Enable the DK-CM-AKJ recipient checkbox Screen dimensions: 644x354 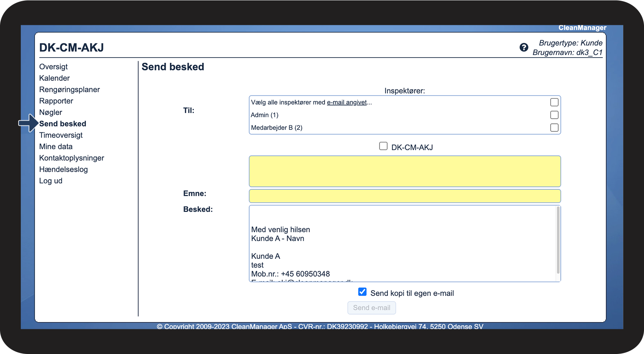383,146
